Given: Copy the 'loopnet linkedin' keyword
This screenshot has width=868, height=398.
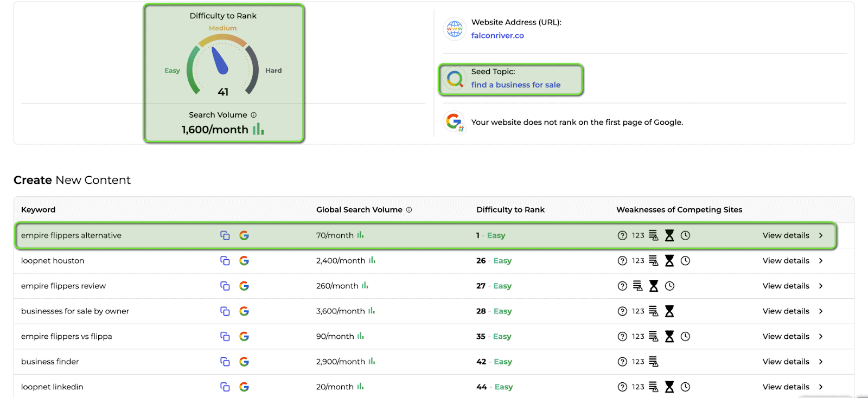Looking at the screenshot, I should coord(225,387).
